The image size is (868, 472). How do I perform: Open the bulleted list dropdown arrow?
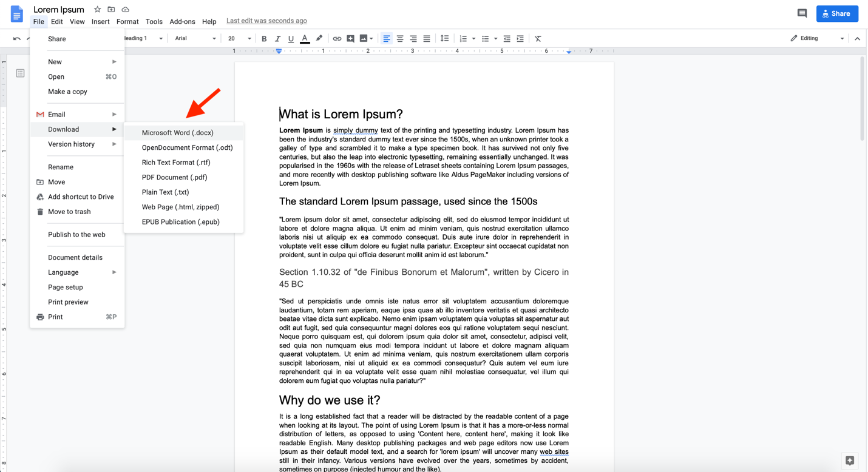[x=495, y=39]
